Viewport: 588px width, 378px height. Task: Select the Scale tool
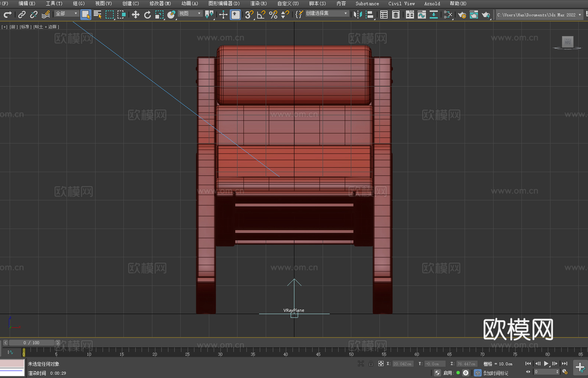[159, 14]
